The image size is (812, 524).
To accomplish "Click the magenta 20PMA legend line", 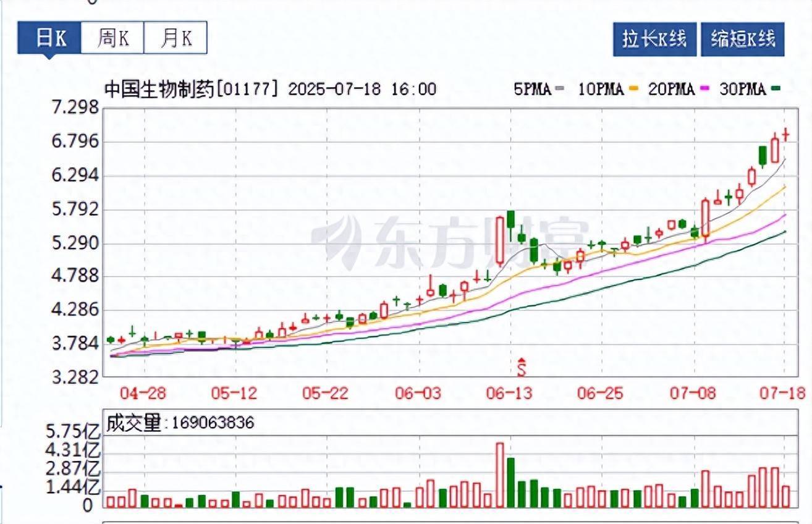I will point(704,90).
